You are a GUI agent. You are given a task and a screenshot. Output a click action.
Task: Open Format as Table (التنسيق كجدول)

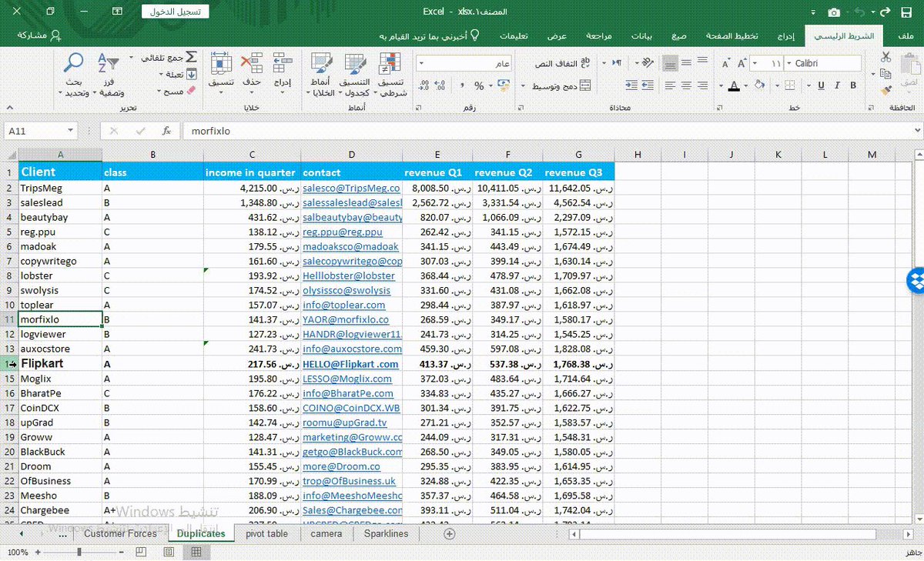point(355,75)
